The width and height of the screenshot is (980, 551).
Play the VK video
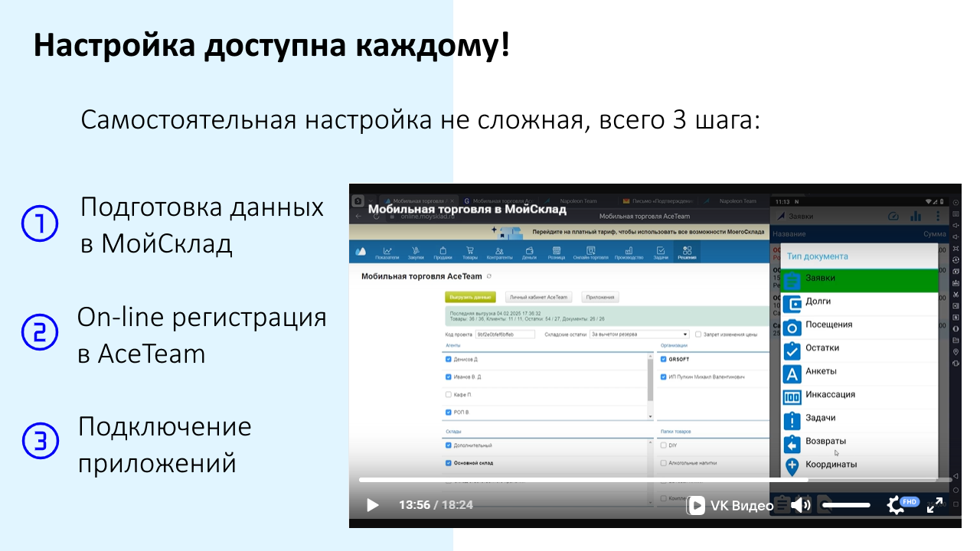click(373, 505)
